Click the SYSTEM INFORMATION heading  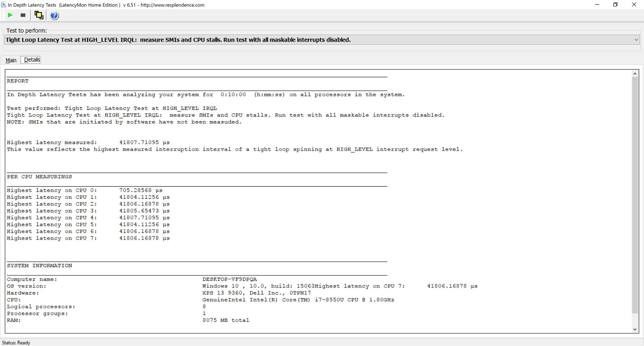click(39, 266)
